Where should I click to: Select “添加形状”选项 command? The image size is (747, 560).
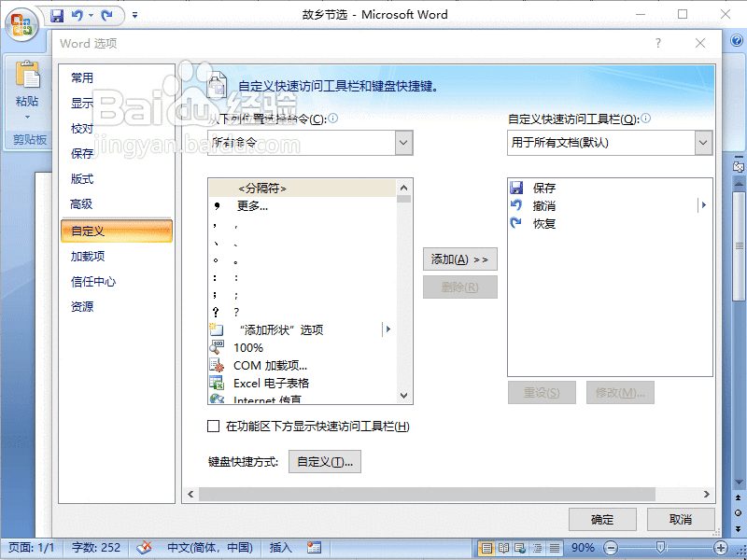click(x=302, y=330)
